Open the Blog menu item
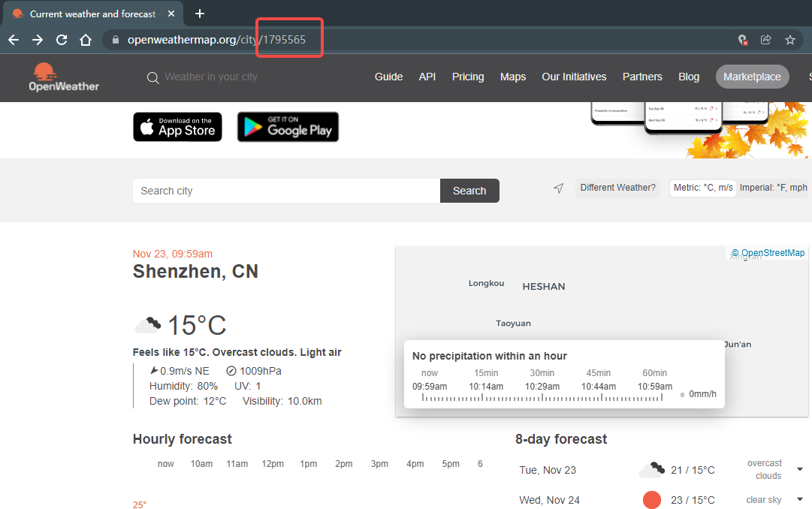 pyautogui.click(x=689, y=77)
